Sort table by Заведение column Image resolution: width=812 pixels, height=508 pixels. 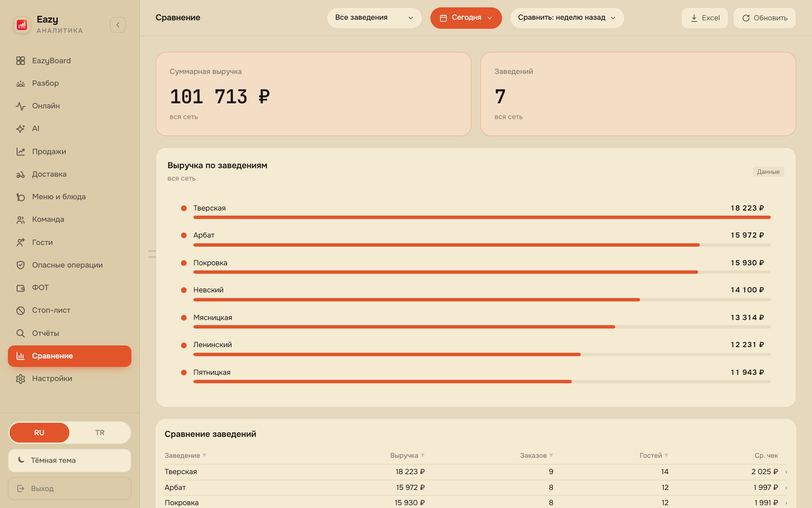[185, 455]
